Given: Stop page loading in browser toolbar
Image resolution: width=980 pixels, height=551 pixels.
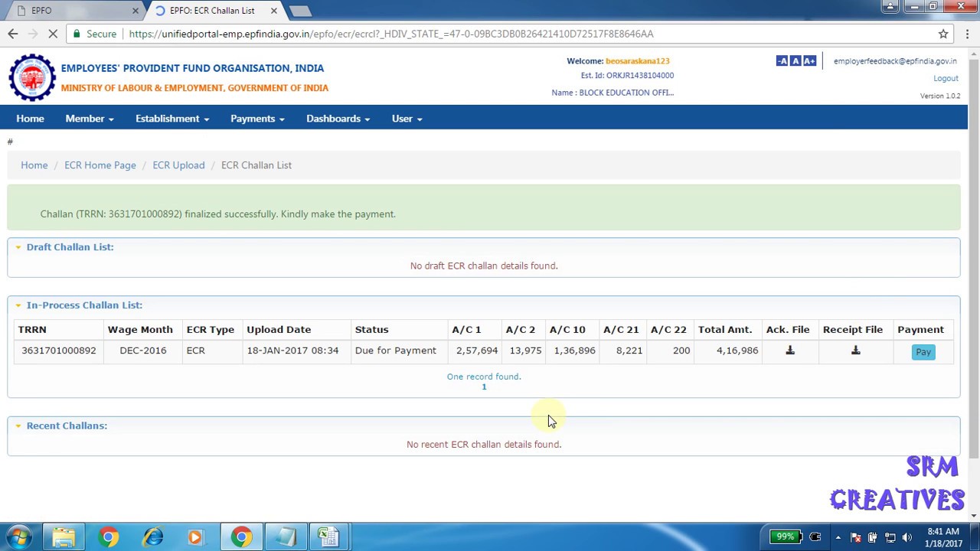Looking at the screenshot, I should click(x=53, y=34).
